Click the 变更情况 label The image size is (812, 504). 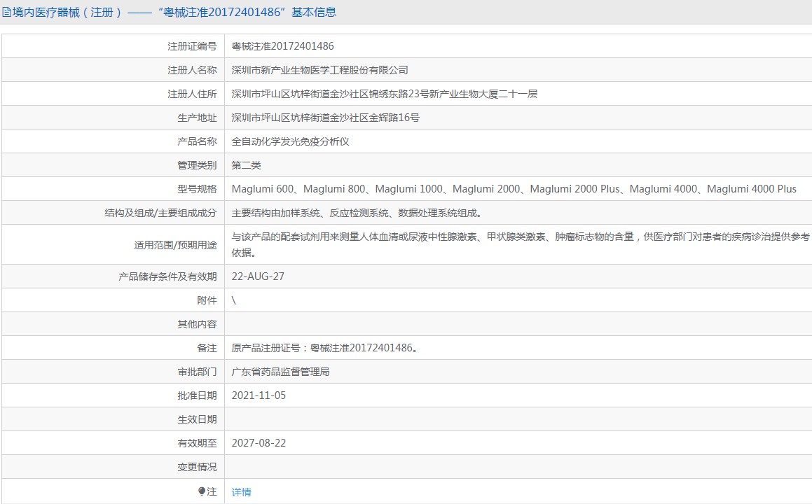click(x=197, y=467)
